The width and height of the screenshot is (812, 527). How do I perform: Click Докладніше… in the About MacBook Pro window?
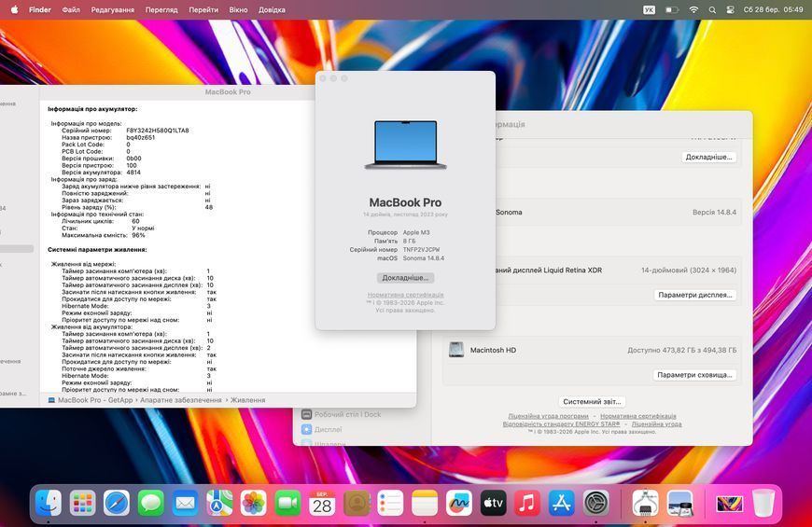(x=405, y=278)
